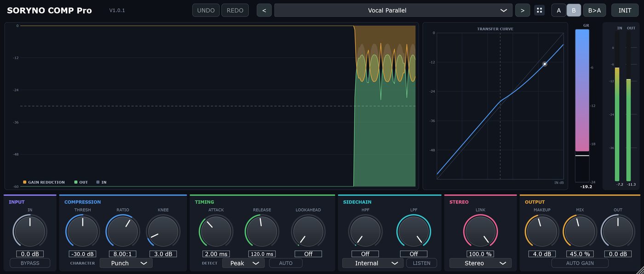Copy B to A with B>A button
Image resolution: width=644 pixels, height=274 pixels.
[595, 10]
